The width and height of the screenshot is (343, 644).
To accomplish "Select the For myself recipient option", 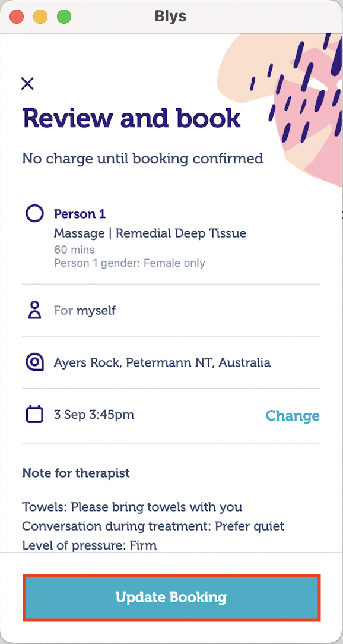I will [85, 310].
